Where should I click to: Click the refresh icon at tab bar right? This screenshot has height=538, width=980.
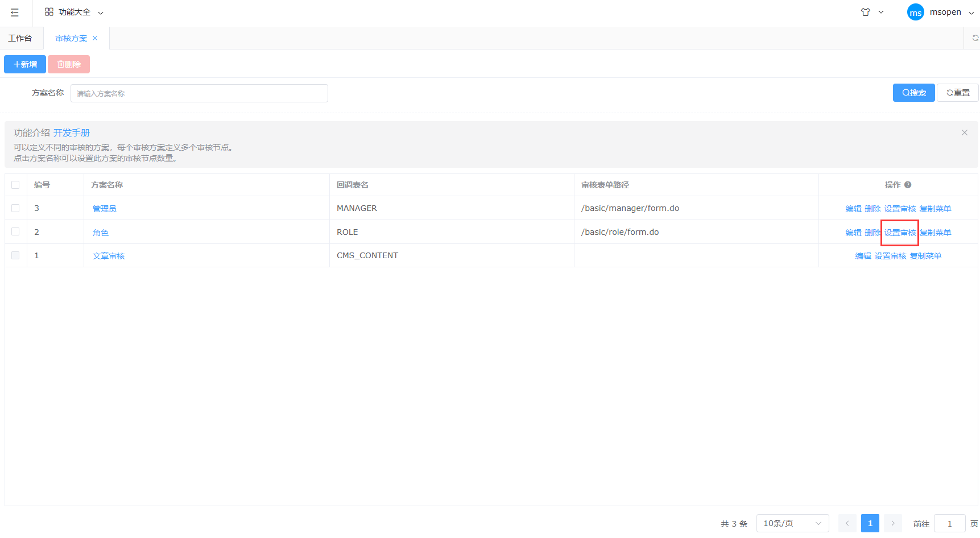point(975,38)
